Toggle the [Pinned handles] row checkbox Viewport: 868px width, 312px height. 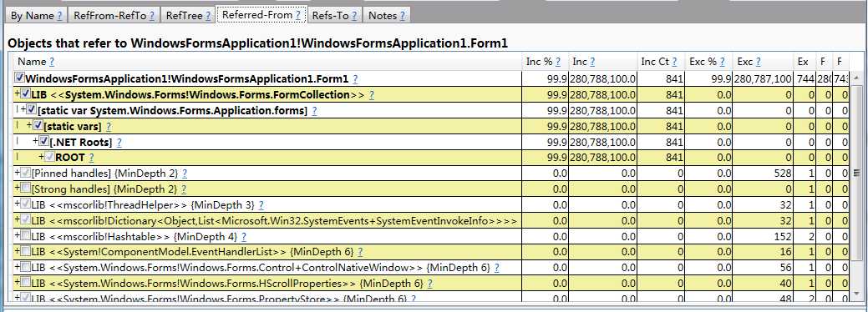click(25, 174)
